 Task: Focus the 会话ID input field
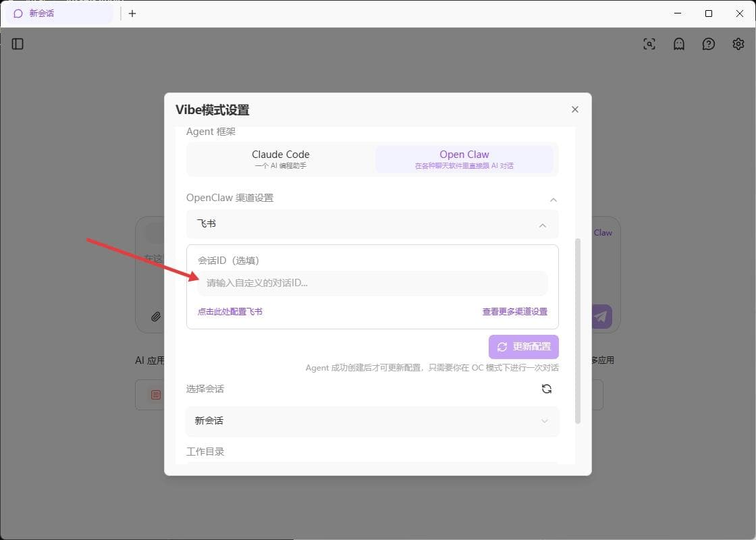pyautogui.click(x=372, y=283)
